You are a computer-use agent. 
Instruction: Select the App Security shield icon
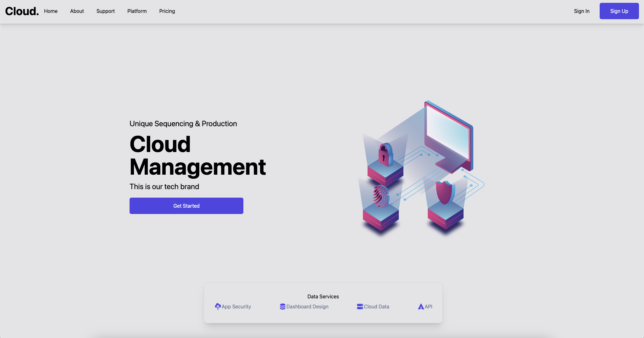tap(218, 306)
